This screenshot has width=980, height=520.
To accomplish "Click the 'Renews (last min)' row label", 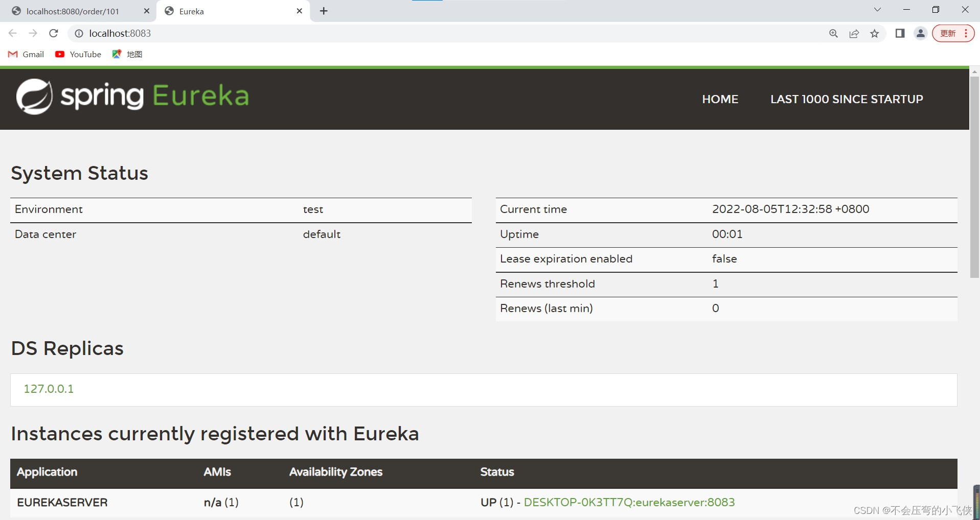I will pyautogui.click(x=546, y=308).
